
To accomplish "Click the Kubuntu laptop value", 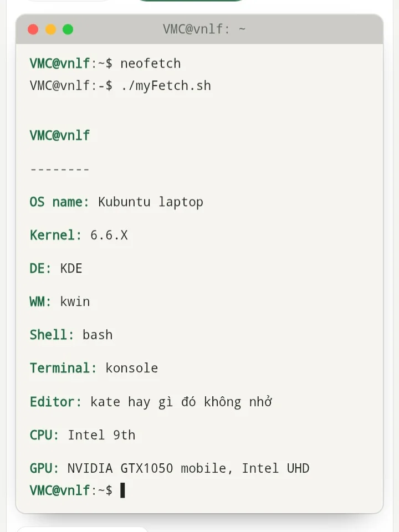I will (x=151, y=202).
